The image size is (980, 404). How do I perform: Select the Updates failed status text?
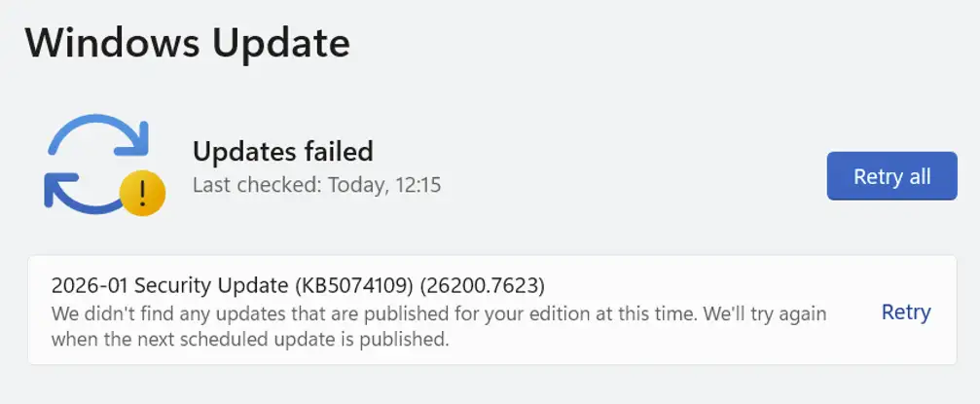coord(282,151)
